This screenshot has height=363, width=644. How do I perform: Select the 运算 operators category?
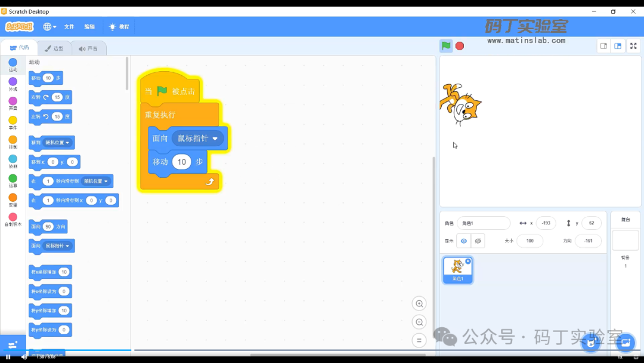pos(13,181)
